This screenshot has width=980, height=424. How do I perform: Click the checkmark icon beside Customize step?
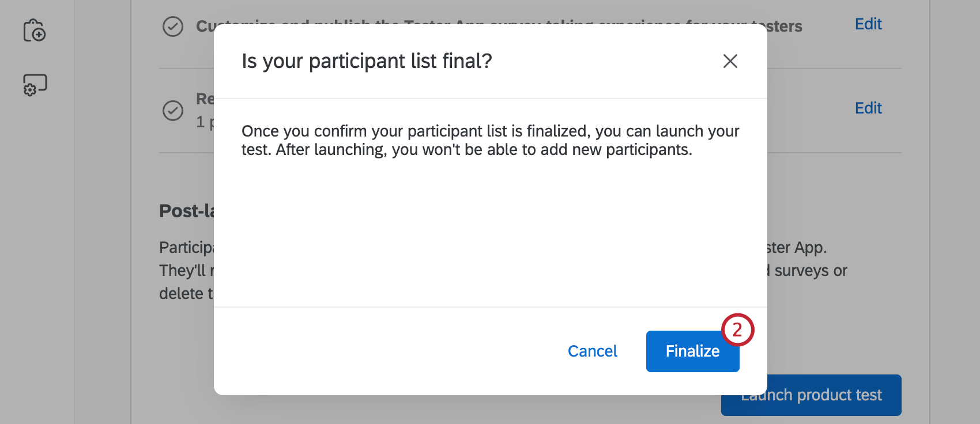[x=172, y=26]
